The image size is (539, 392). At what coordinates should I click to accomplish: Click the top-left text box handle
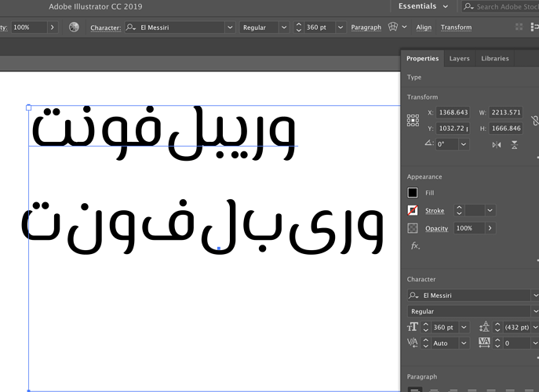pyautogui.click(x=28, y=107)
